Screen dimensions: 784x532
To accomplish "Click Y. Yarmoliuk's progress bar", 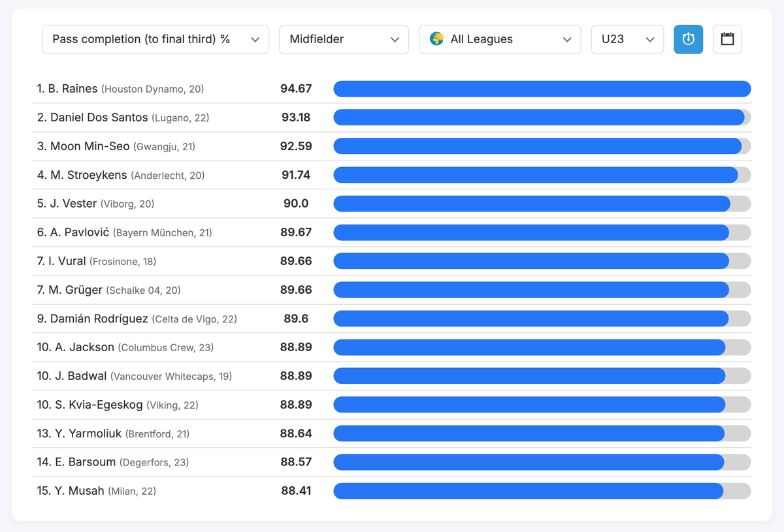I will pyautogui.click(x=542, y=433).
